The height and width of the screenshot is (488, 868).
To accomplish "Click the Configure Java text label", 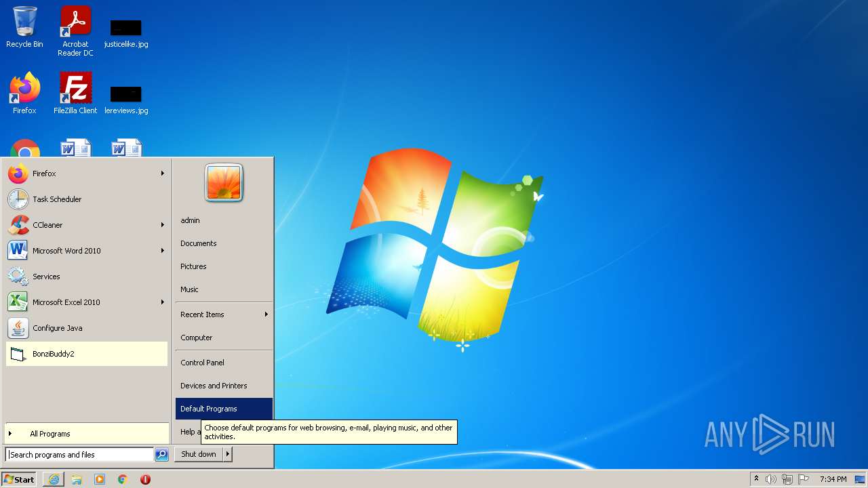I will [58, 328].
